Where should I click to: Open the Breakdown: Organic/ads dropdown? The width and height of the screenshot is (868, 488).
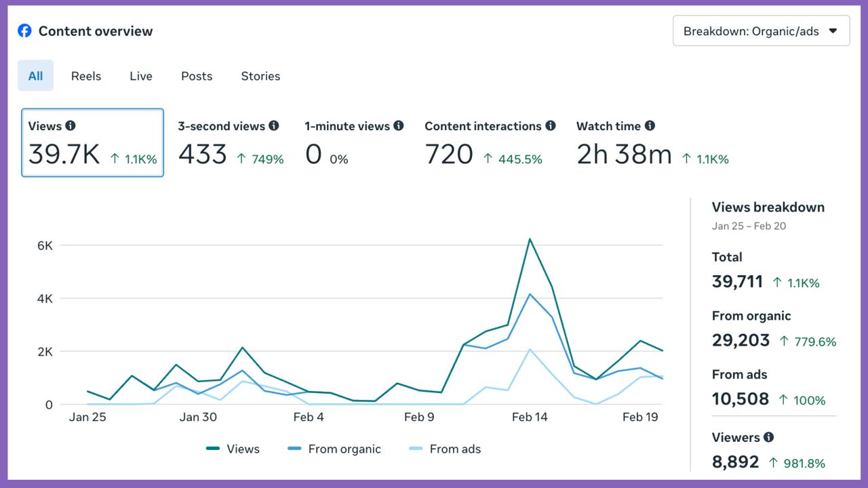pyautogui.click(x=760, y=31)
